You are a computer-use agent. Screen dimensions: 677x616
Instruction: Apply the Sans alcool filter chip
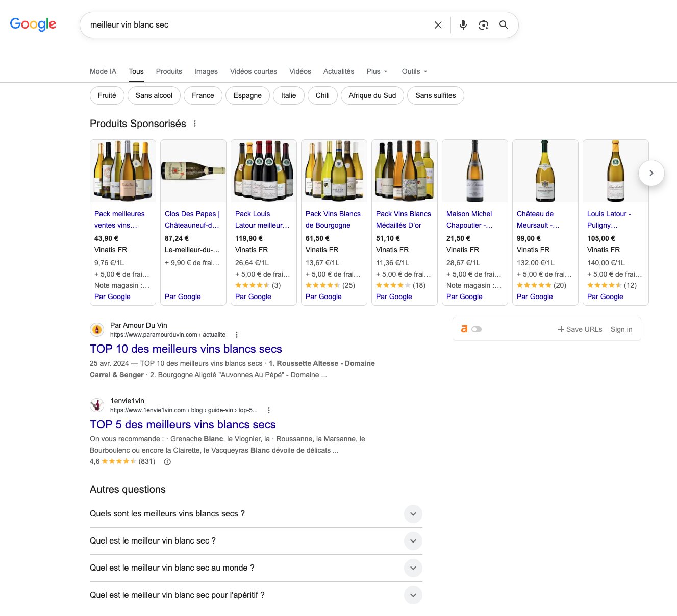coord(154,95)
